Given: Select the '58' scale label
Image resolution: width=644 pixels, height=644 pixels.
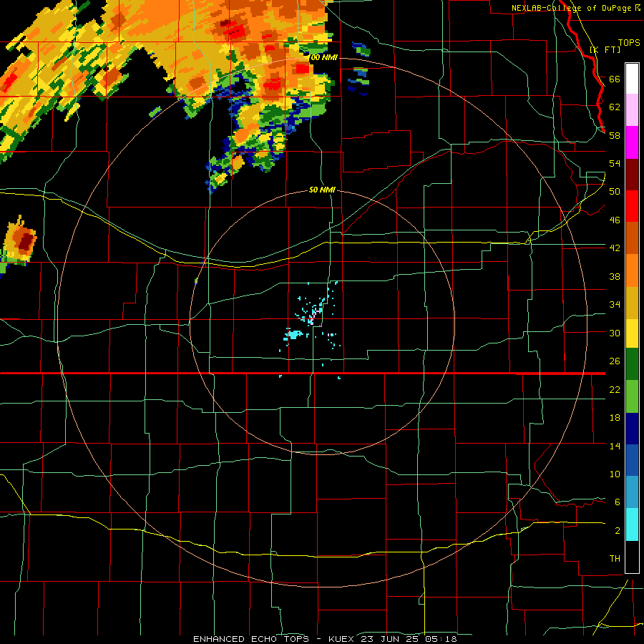Looking at the screenshot, I should point(615,135).
